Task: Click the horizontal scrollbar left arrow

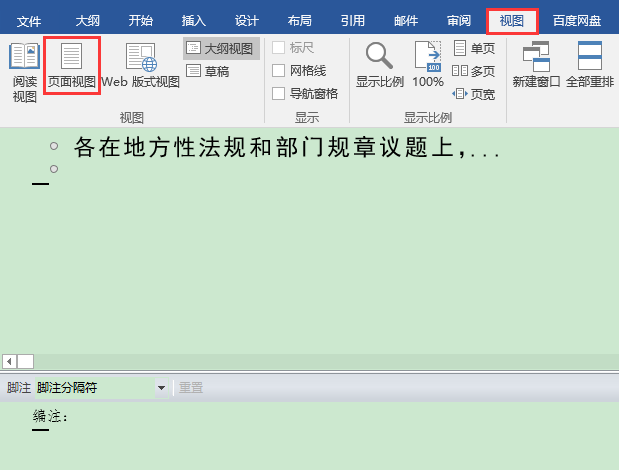Action: click(9, 361)
